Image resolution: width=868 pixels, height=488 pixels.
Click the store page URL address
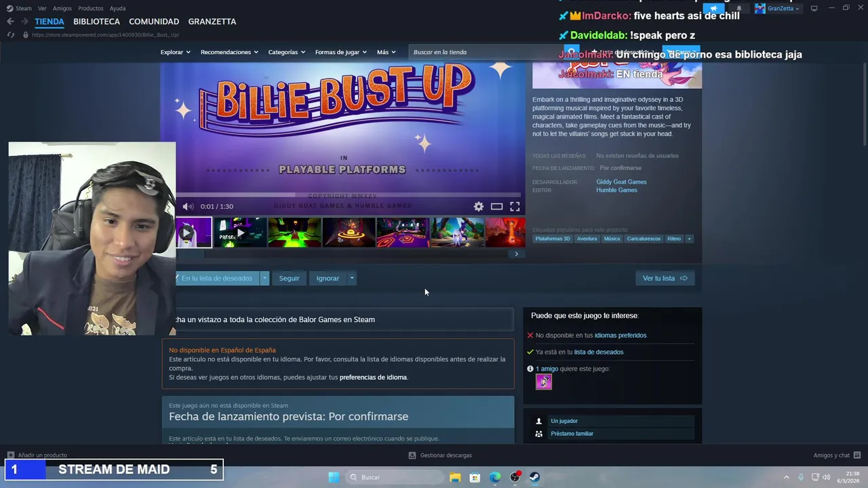(105, 35)
